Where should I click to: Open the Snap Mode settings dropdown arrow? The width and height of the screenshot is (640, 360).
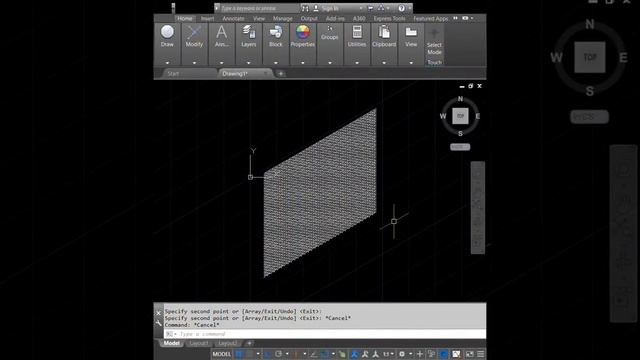[x=258, y=354]
